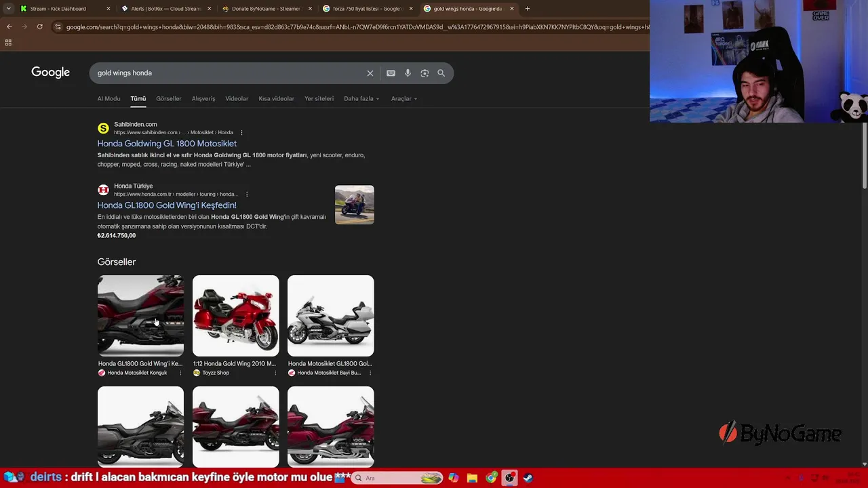The width and height of the screenshot is (868, 488).
Task: Go to Google home via the logo
Action: click(50, 73)
